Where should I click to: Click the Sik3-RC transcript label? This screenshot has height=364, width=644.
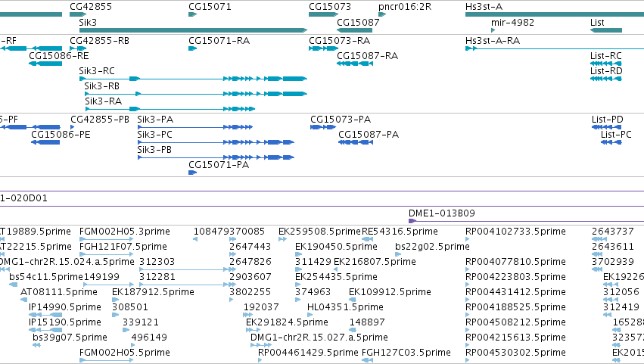click(97, 71)
